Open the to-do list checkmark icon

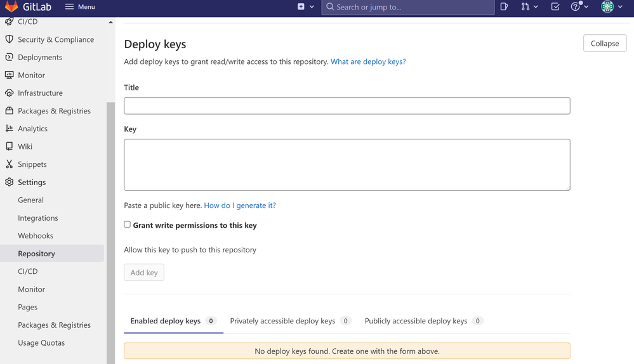point(555,6)
